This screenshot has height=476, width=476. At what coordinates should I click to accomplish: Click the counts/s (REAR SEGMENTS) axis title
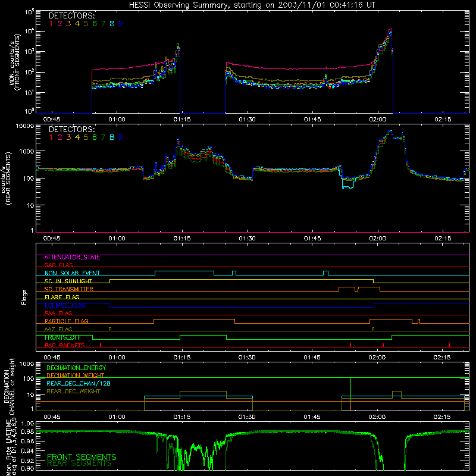click(7, 178)
